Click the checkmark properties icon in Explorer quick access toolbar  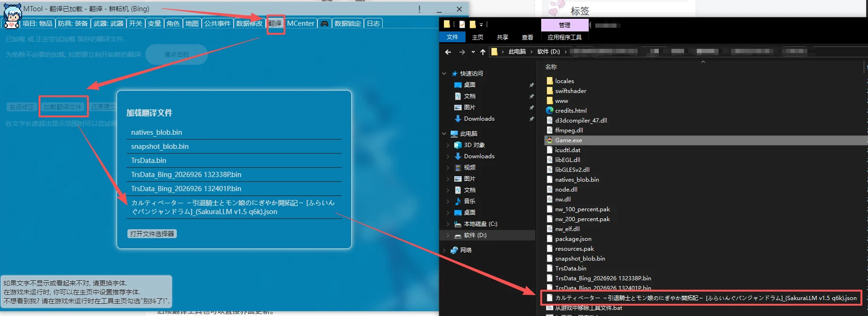click(462, 24)
